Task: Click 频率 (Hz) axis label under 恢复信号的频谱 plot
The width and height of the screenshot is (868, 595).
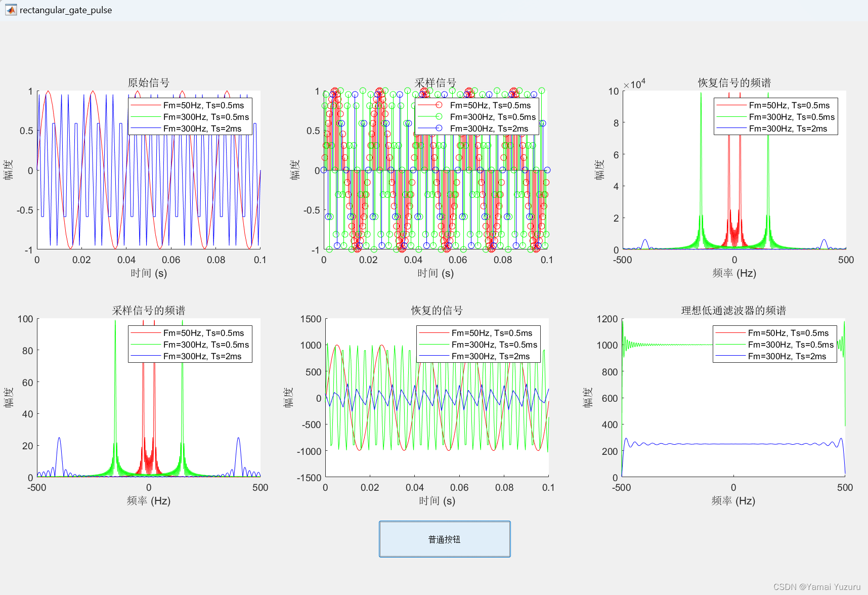Action: [x=734, y=273]
